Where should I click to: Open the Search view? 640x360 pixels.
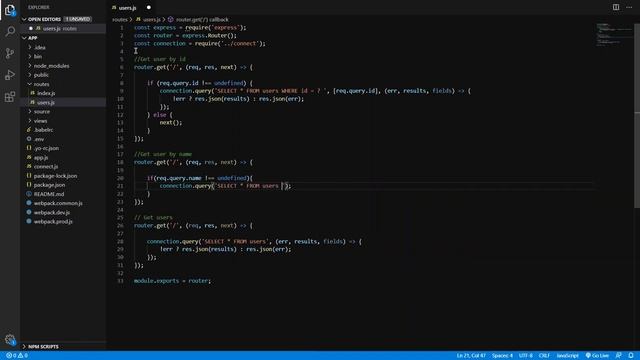[x=10, y=31]
